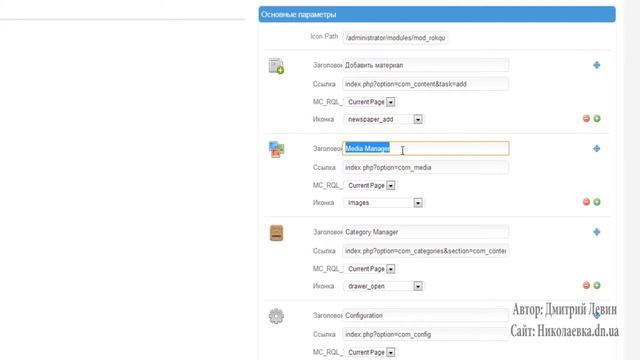Click the Media Manager title field
This screenshot has height=360, width=640.
[426, 149]
